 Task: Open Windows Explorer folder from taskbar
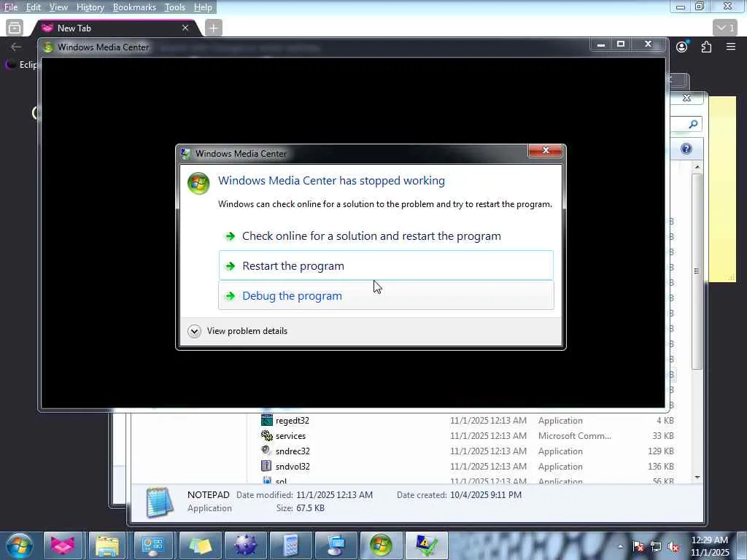click(107, 545)
